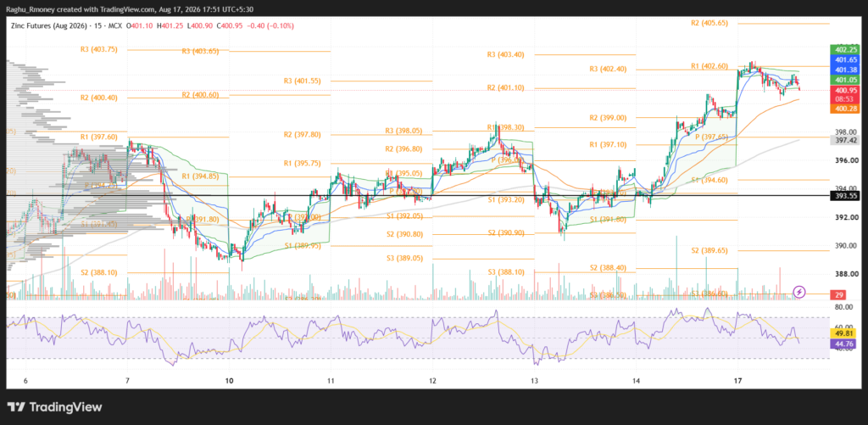Click the R2 (397.80) pivot label
The width and height of the screenshot is (868, 425).
pos(302,135)
